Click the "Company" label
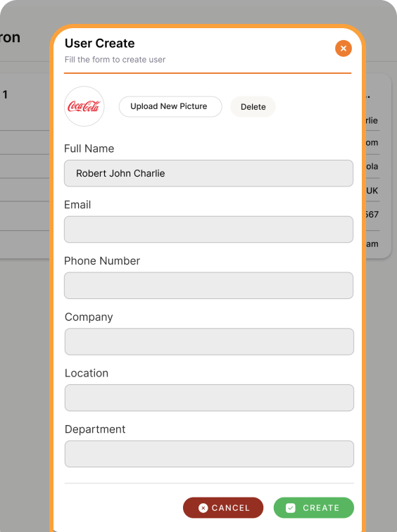397x532 pixels. click(89, 317)
